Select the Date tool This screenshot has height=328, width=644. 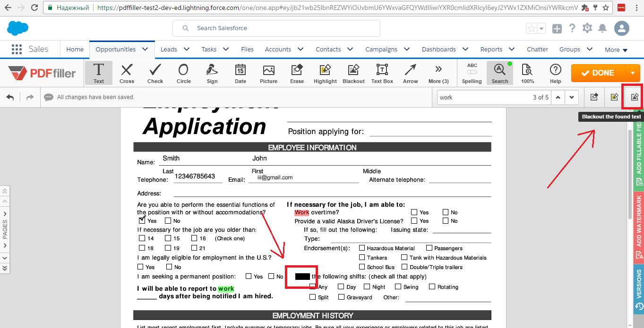pos(240,73)
